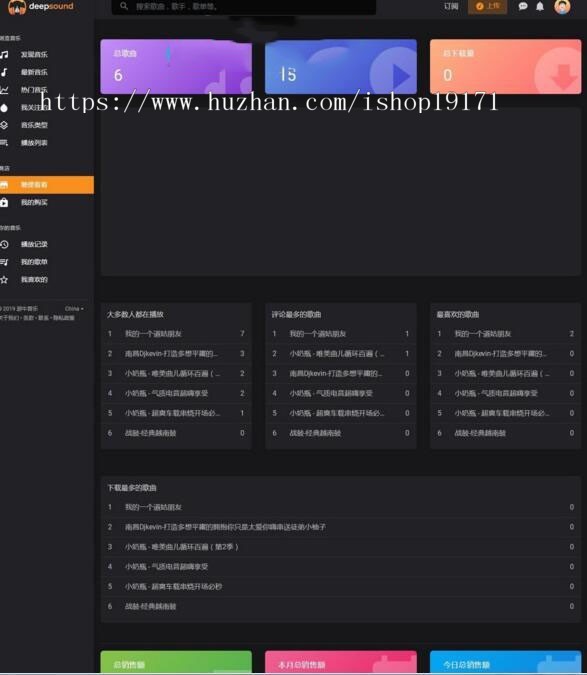Select the highlighted orange store dashboard item
This screenshot has width=587, height=675.
pyautogui.click(x=47, y=185)
